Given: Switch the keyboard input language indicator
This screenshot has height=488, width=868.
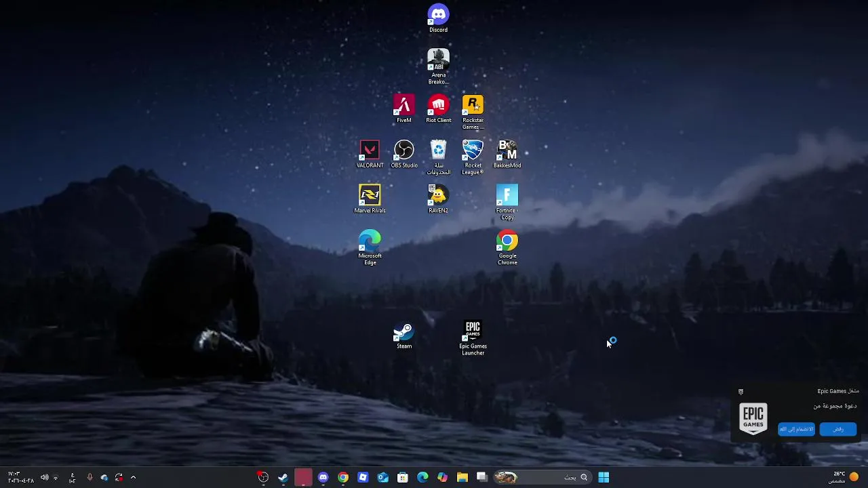Looking at the screenshot, I should (x=72, y=477).
